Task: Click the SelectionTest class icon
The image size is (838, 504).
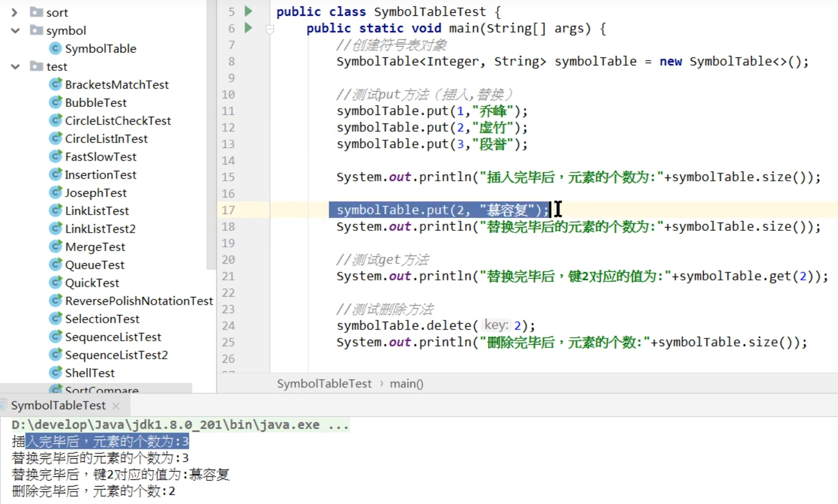Action: [x=55, y=318]
